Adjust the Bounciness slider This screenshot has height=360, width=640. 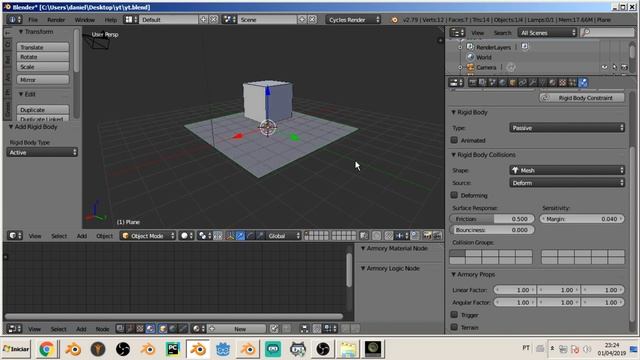492,230
